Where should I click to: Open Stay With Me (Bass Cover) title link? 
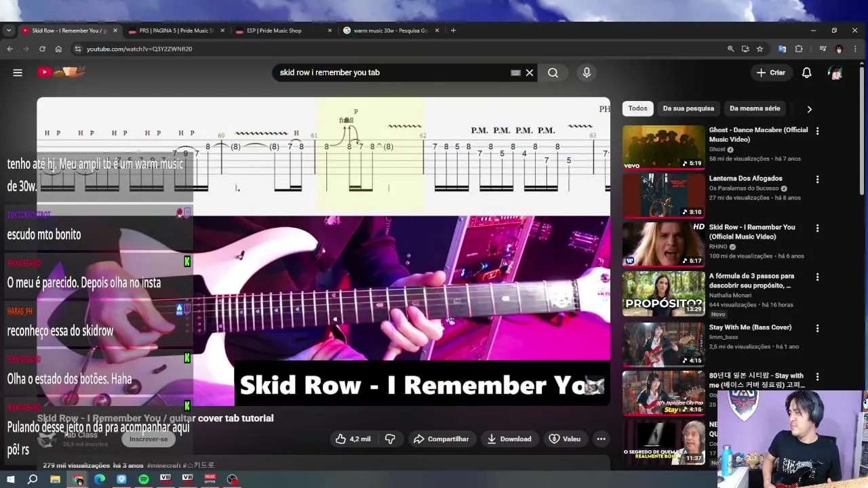[750, 327]
